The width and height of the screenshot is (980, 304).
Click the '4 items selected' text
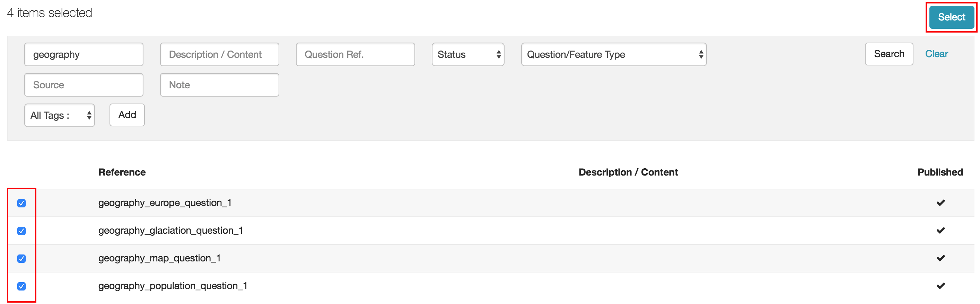(x=50, y=13)
